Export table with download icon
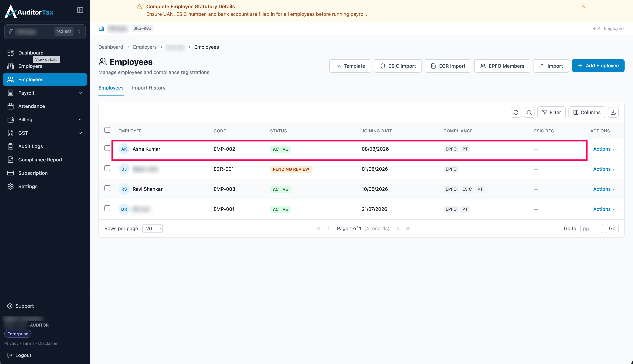This screenshot has width=633, height=364. coord(613,112)
